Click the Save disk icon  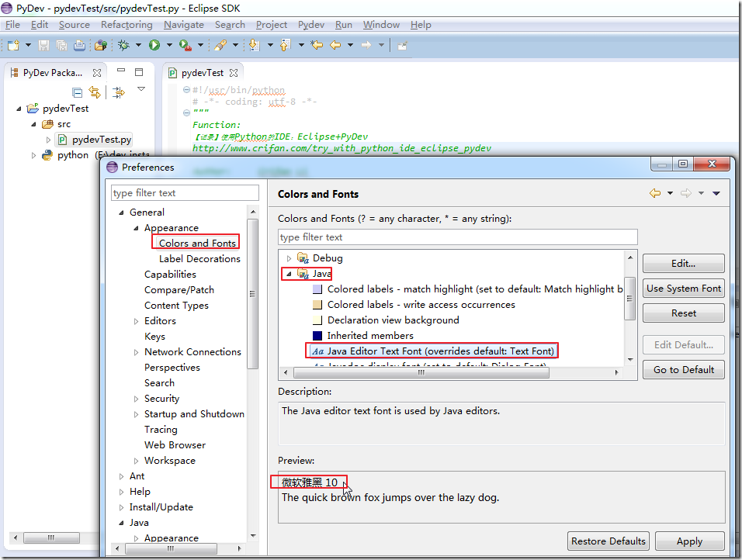coord(43,46)
